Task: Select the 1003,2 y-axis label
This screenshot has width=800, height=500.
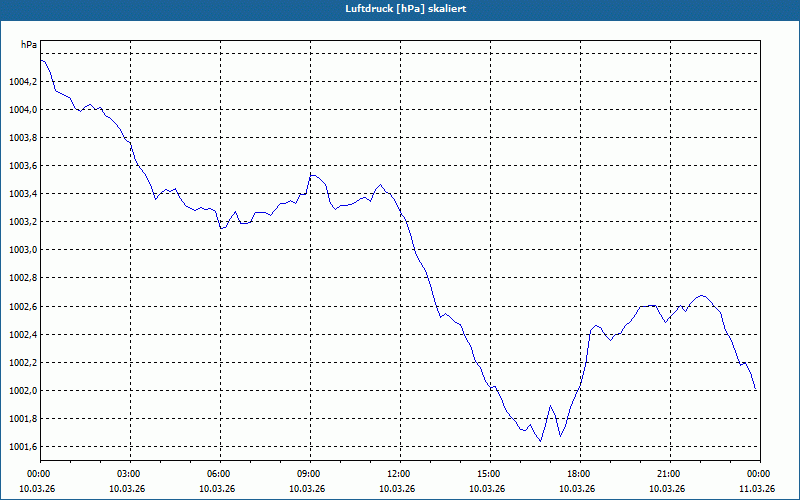Action: click(x=23, y=222)
